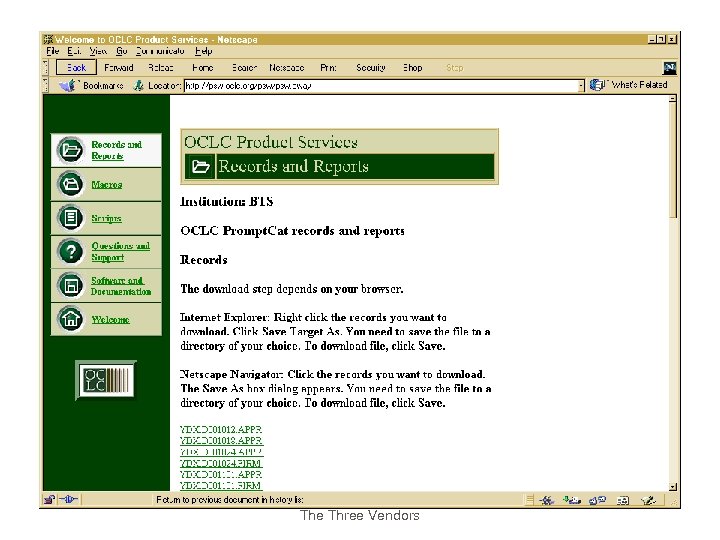Expand the Location URL dropdown arrow

pos(581,85)
